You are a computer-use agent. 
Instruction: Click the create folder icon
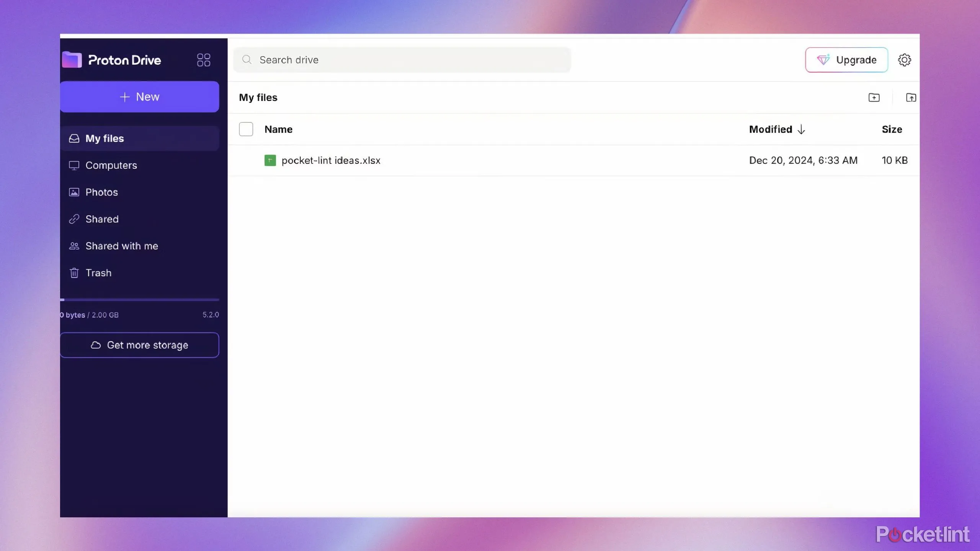tap(874, 98)
